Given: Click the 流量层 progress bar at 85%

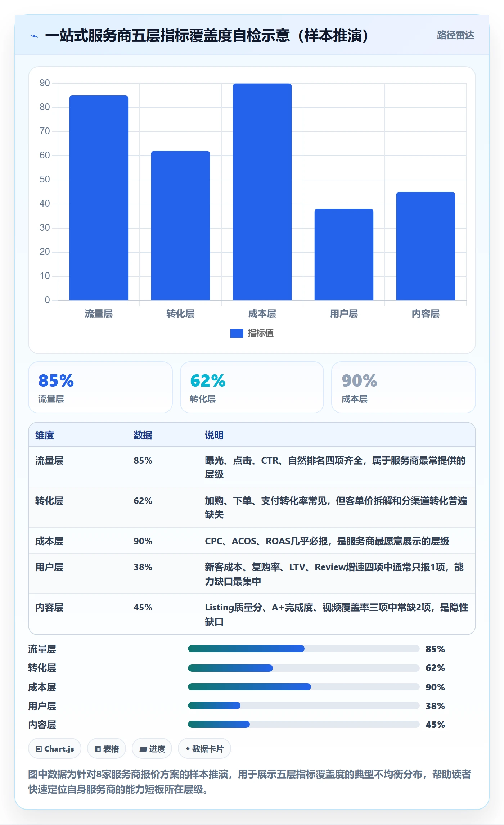Looking at the screenshot, I should click(x=304, y=649).
